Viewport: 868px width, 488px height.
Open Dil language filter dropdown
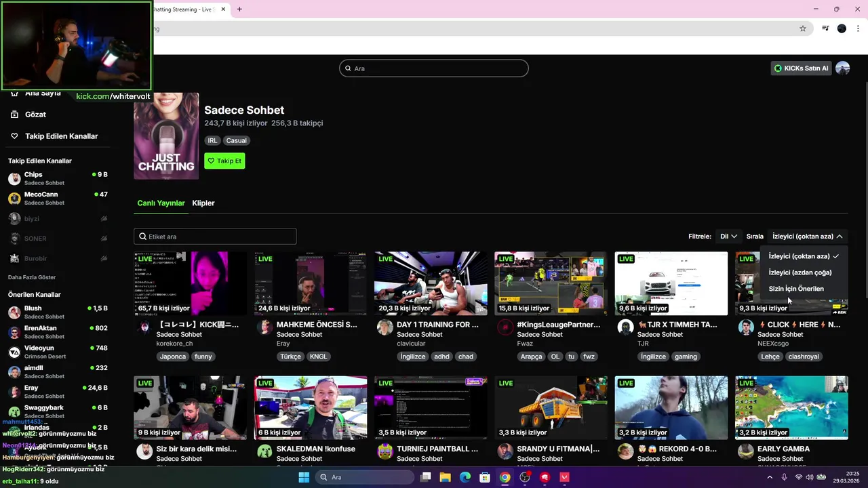tap(728, 237)
